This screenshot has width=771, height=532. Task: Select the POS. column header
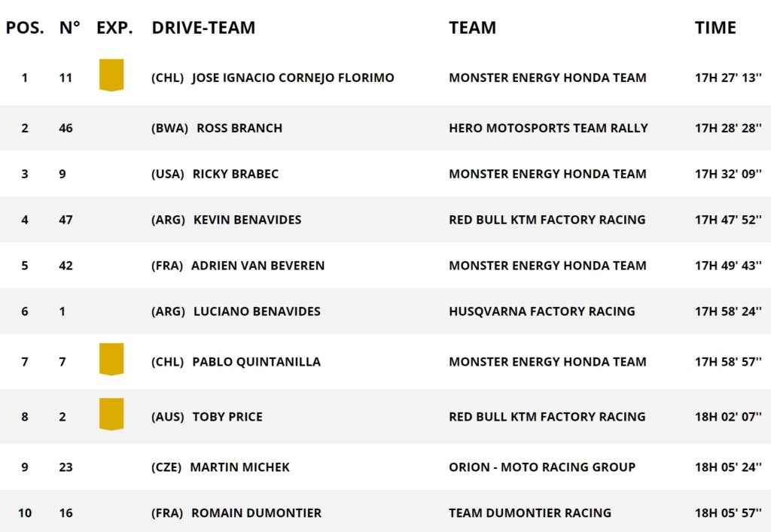[25, 28]
